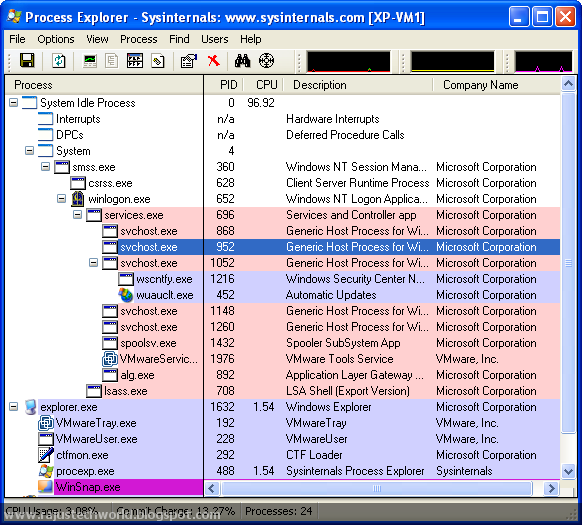Click the CPU usage history mini graph
The image size is (582, 525).
[x=348, y=62]
